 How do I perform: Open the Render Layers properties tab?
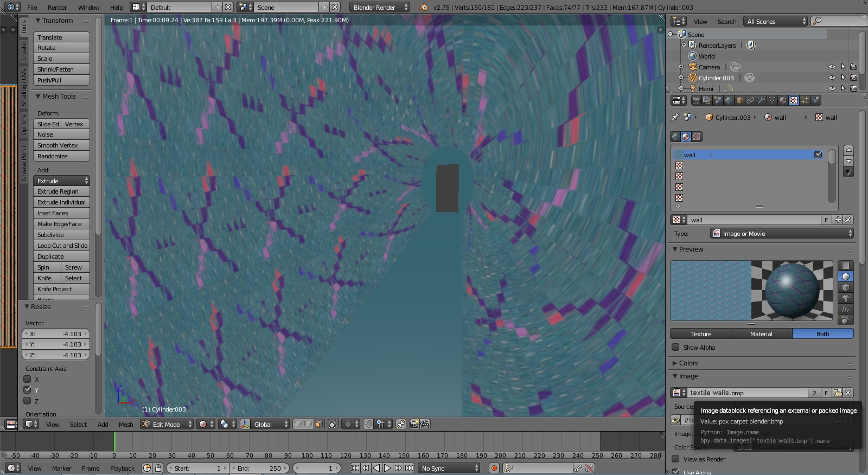coord(707,100)
